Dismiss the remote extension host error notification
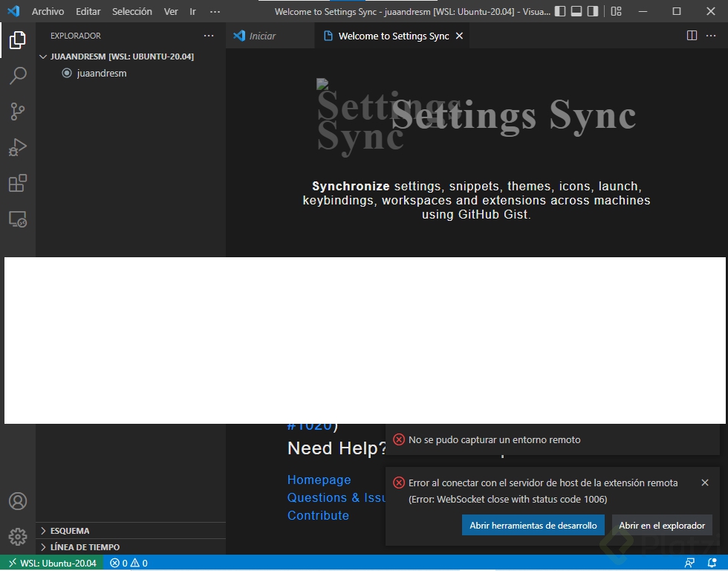This screenshot has width=728, height=571. (x=705, y=483)
